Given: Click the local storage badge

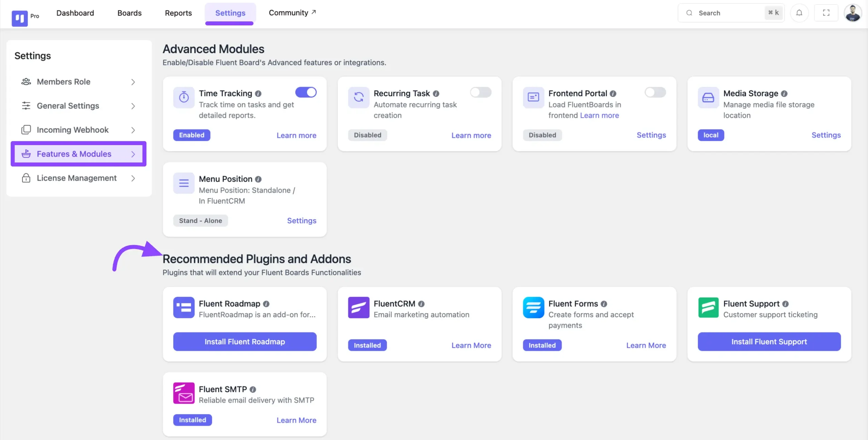Looking at the screenshot, I should click(x=711, y=135).
